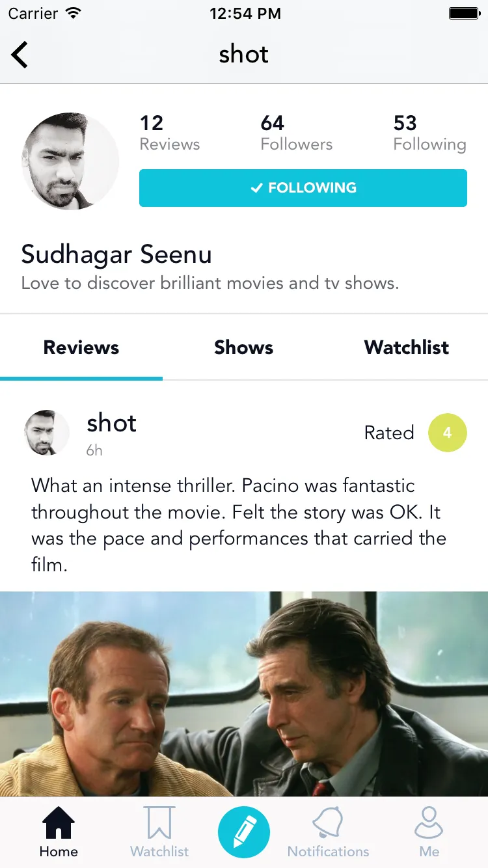This screenshot has height=868, width=488.
Task: Tap the review text about Pacino
Action: coord(239,525)
